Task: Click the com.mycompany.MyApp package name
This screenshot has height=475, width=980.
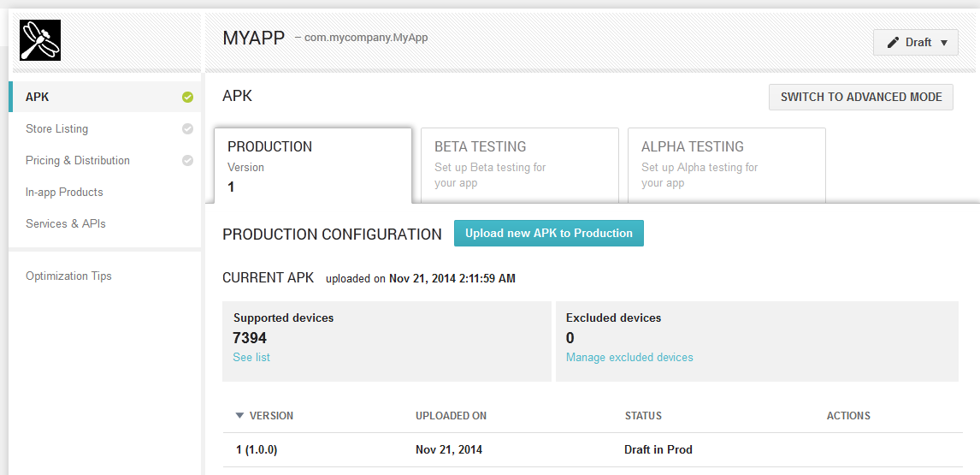Action: coord(366,38)
